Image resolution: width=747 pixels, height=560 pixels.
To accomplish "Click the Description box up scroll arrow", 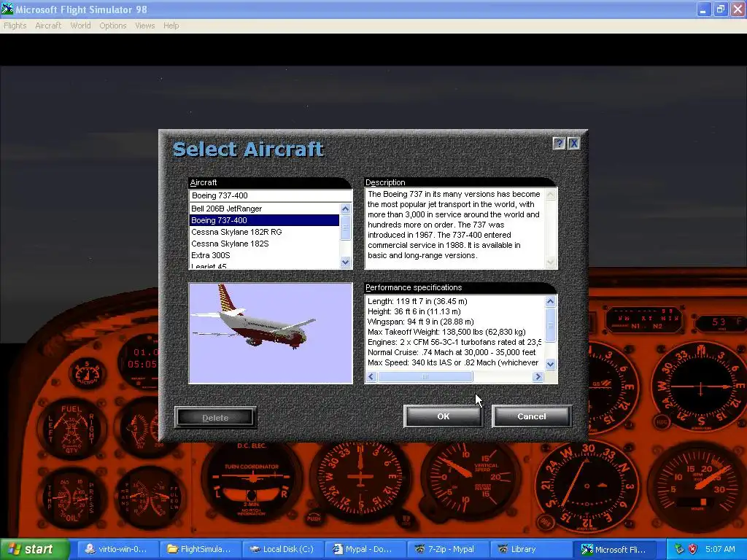I will [x=551, y=194].
